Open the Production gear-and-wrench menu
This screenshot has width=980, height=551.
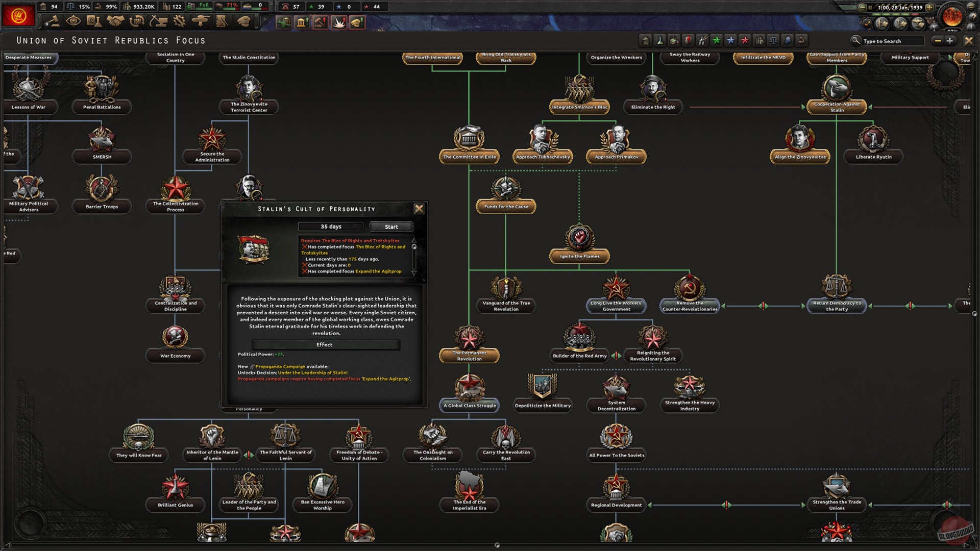(x=179, y=21)
